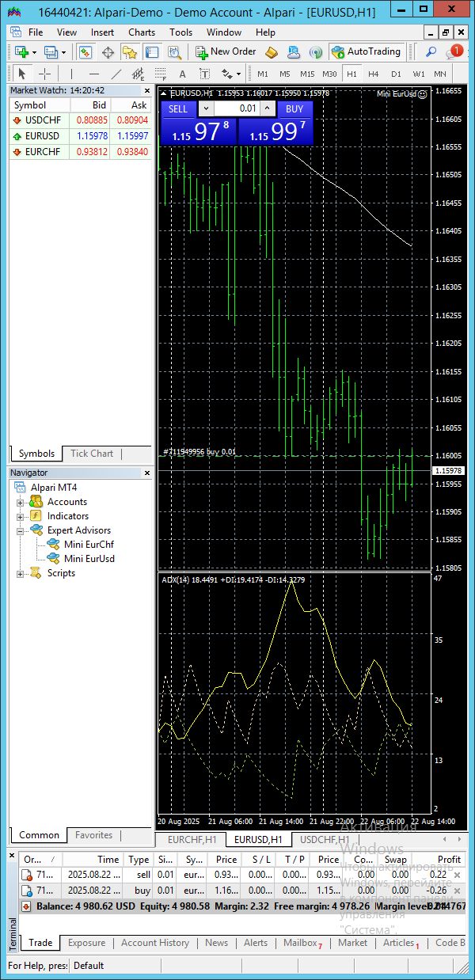This screenshot has height=980, width=475.
Task: Click the signals cloud-user icon
Action: pyautogui.click(x=294, y=51)
